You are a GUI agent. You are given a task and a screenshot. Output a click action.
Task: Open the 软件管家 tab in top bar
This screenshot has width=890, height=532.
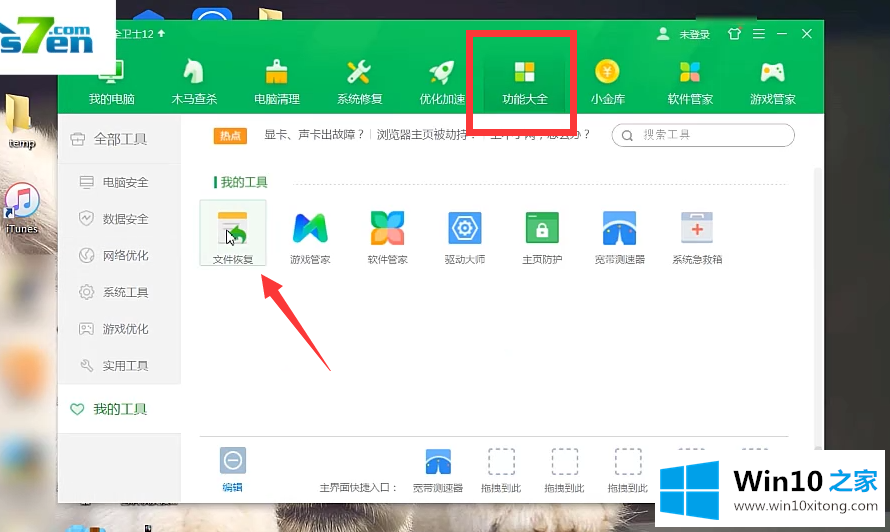click(690, 82)
